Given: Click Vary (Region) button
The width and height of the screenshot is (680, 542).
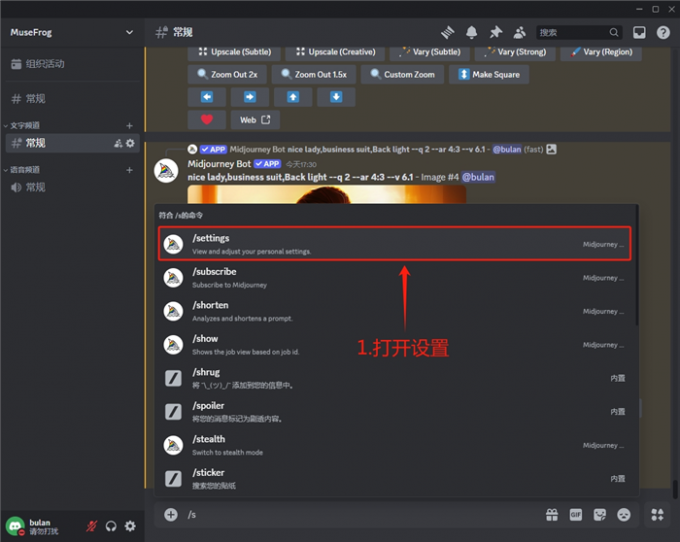Looking at the screenshot, I should pos(601,52).
